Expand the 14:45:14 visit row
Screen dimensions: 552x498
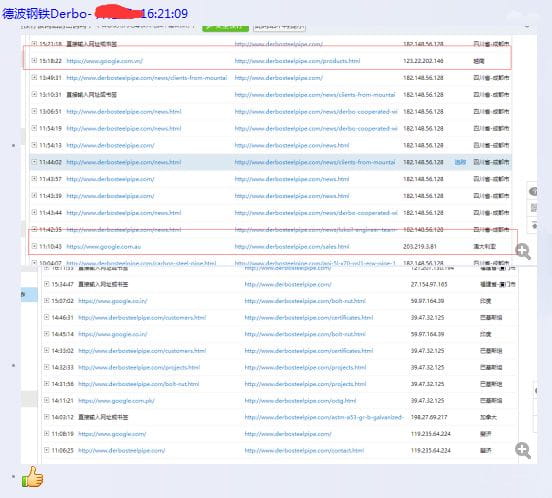click(46, 334)
